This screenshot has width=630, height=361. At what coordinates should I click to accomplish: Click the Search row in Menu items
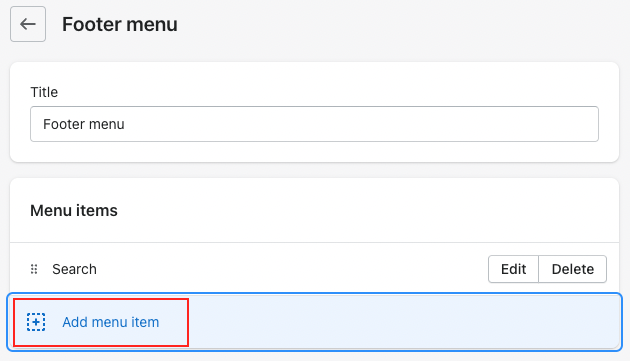314,269
